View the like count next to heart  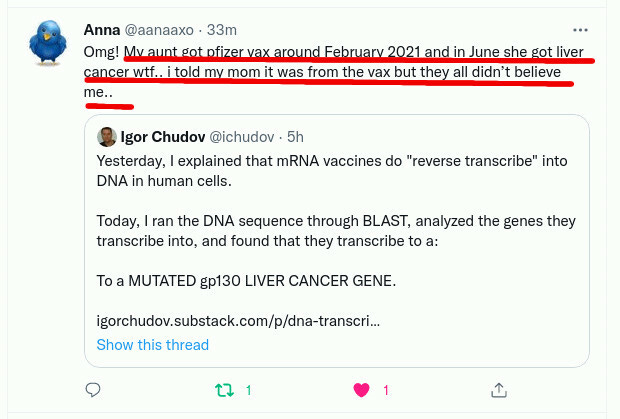pos(386,391)
